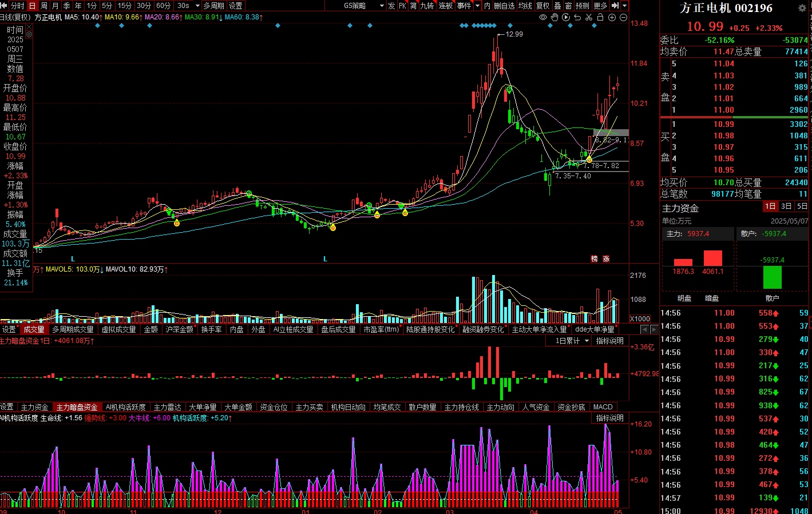Image resolution: width=812 pixels, height=514 pixels.
Task: Select the 市盈率(ttm) indicator tab
Action: pyautogui.click(x=381, y=329)
